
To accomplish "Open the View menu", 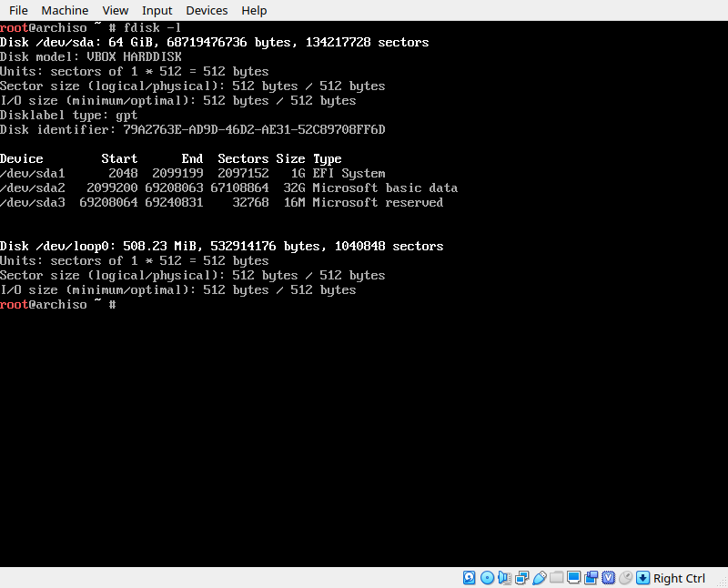I will coord(116,10).
